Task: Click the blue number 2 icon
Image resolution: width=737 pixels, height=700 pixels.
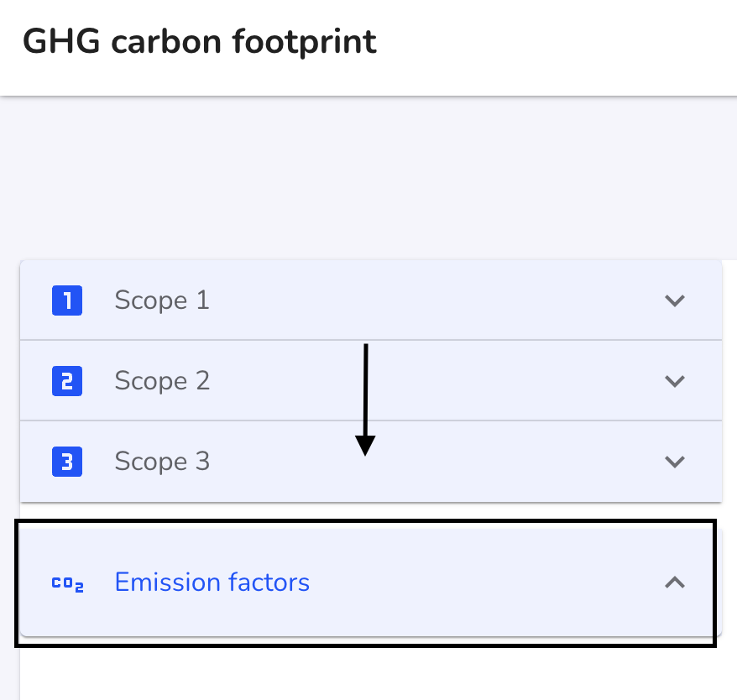Action: [x=67, y=381]
